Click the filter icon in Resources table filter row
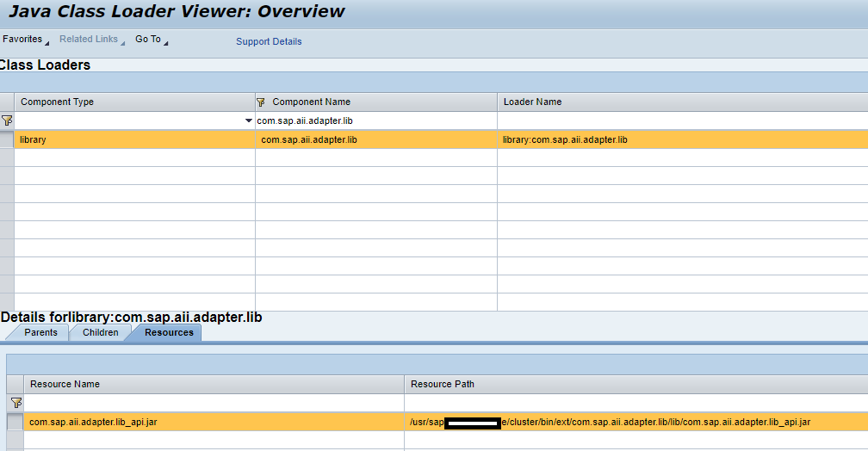 [x=15, y=403]
